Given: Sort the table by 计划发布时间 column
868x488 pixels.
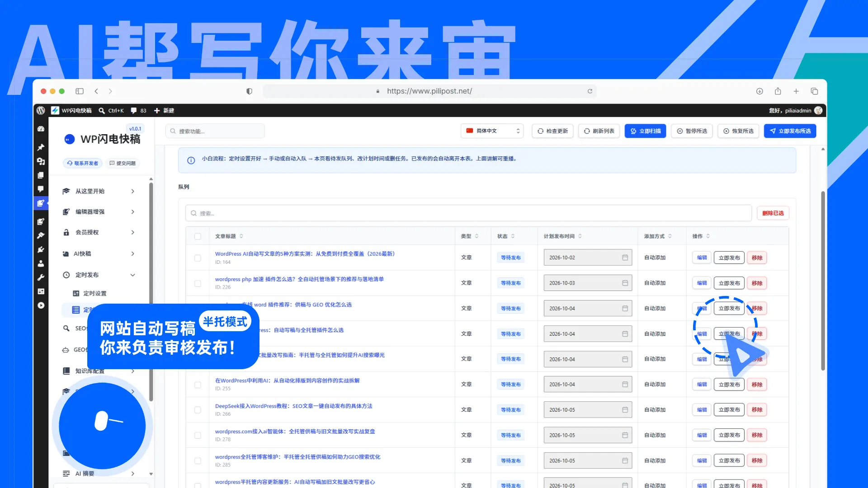Looking at the screenshot, I should pyautogui.click(x=562, y=236).
